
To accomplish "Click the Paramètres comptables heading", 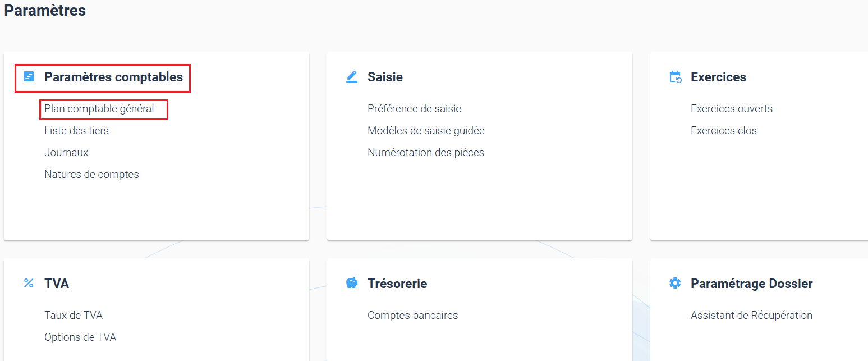I will click(114, 77).
